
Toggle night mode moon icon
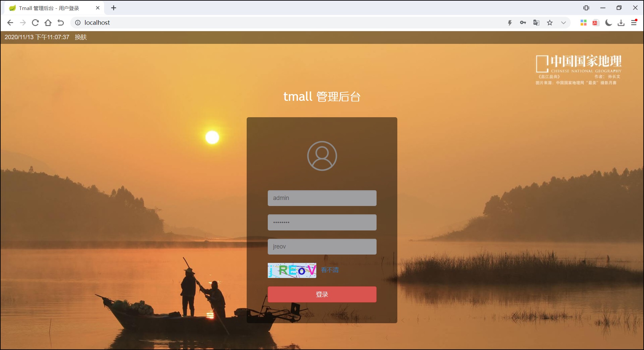click(609, 22)
